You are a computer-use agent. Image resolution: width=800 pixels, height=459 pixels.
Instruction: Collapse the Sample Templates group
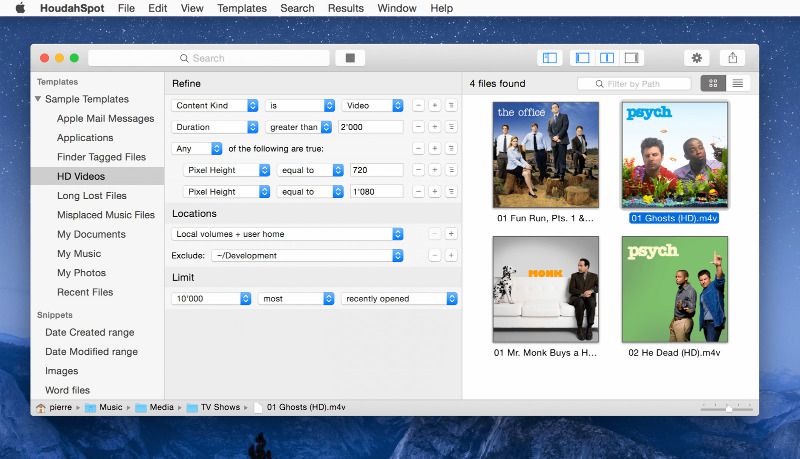38,99
